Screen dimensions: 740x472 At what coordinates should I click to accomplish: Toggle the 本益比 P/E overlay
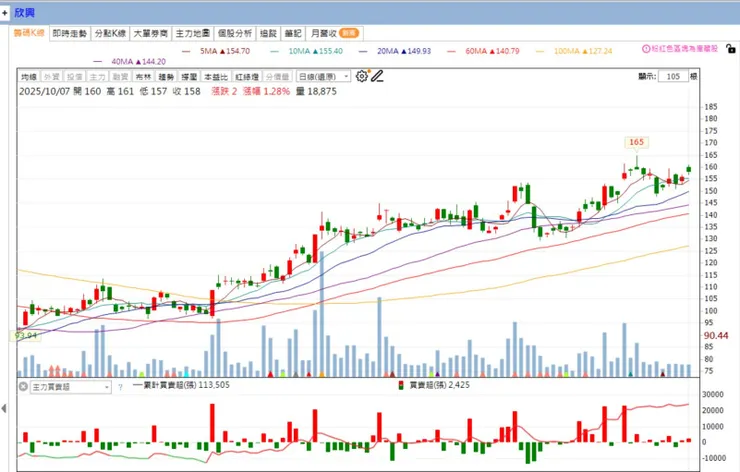coord(216,76)
